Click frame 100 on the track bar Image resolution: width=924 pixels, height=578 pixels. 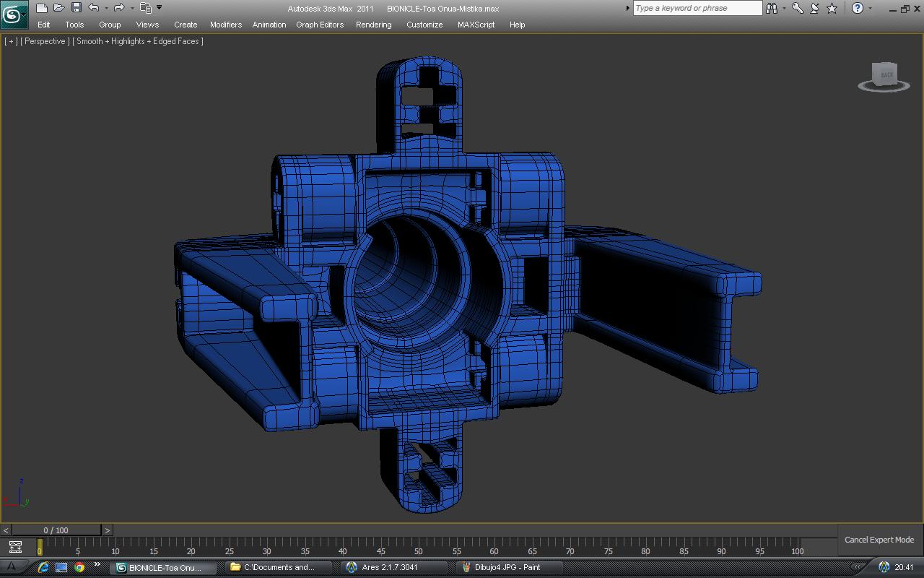[x=797, y=551]
